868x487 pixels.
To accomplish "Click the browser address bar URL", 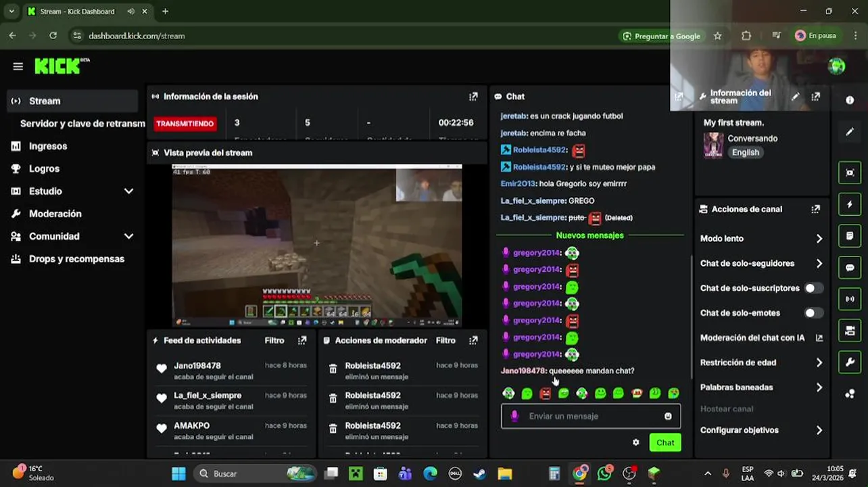I will click(x=137, y=36).
